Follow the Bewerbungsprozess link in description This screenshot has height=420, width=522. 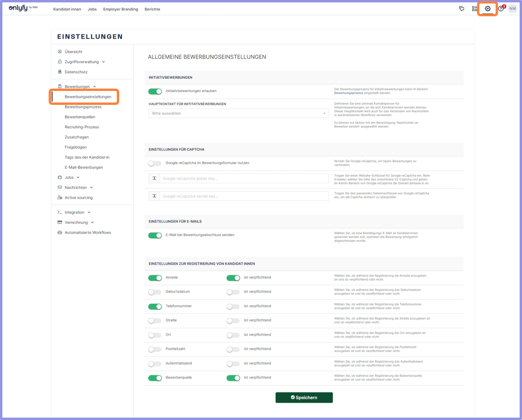pyautogui.click(x=348, y=93)
